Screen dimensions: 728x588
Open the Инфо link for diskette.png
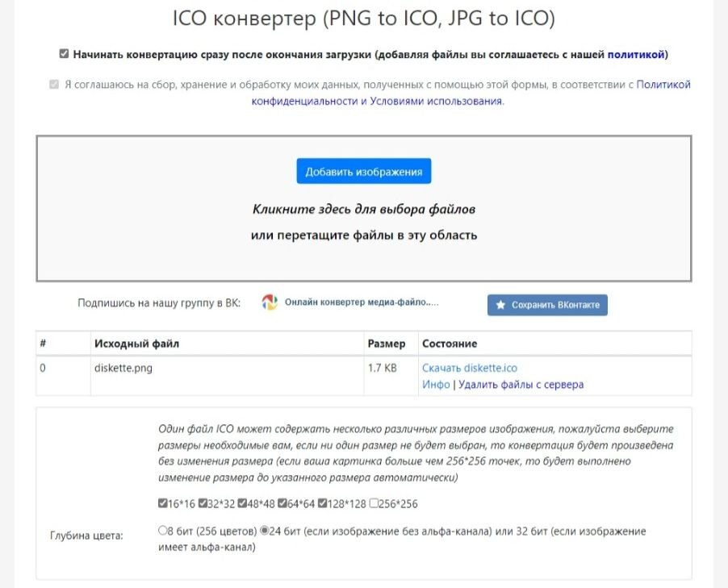(x=436, y=384)
